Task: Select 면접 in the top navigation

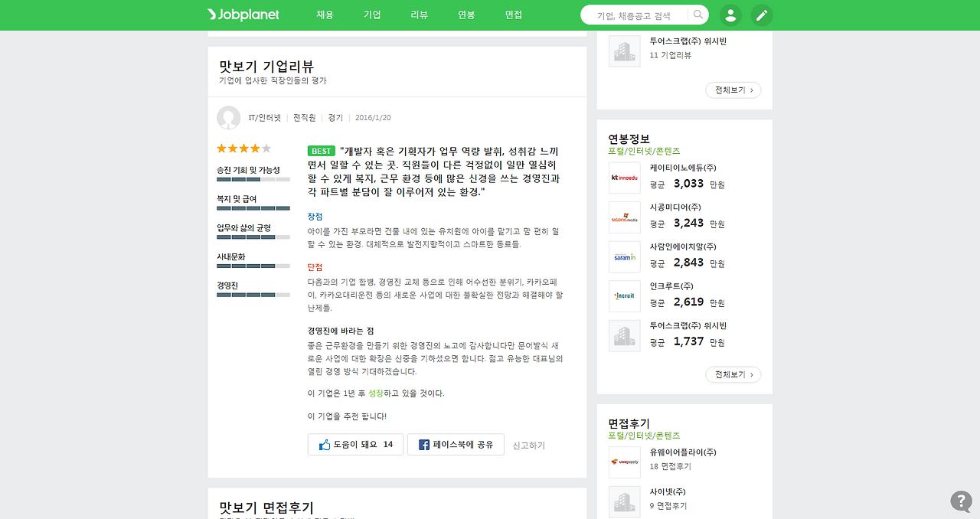Action: (x=513, y=15)
